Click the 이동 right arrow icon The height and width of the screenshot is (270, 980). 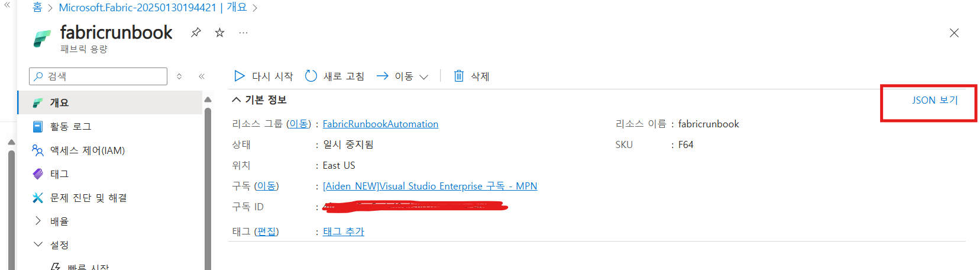pyautogui.click(x=383, y=76)
